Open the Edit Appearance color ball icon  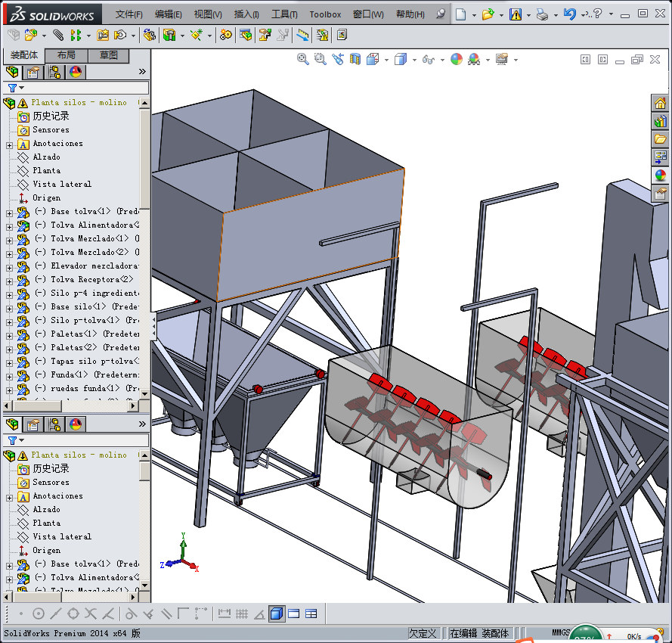coord(457,59)
